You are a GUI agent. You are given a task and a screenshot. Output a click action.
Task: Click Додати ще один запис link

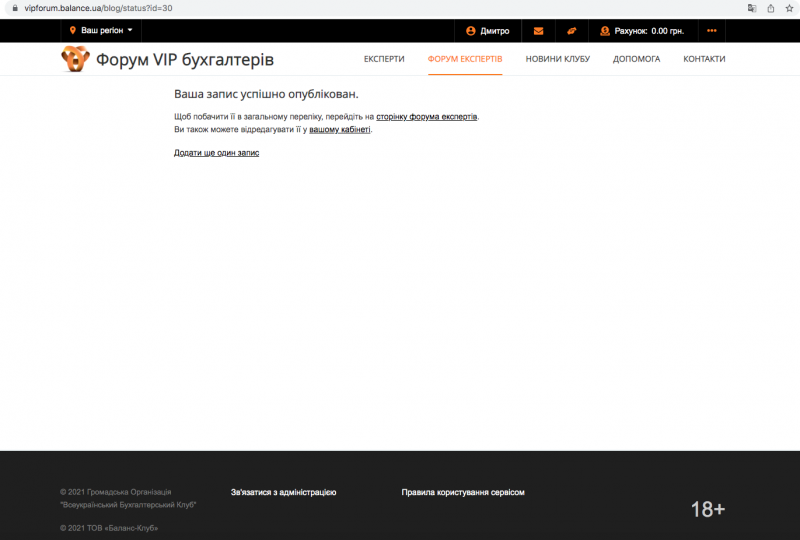click(x=216, y=153)
